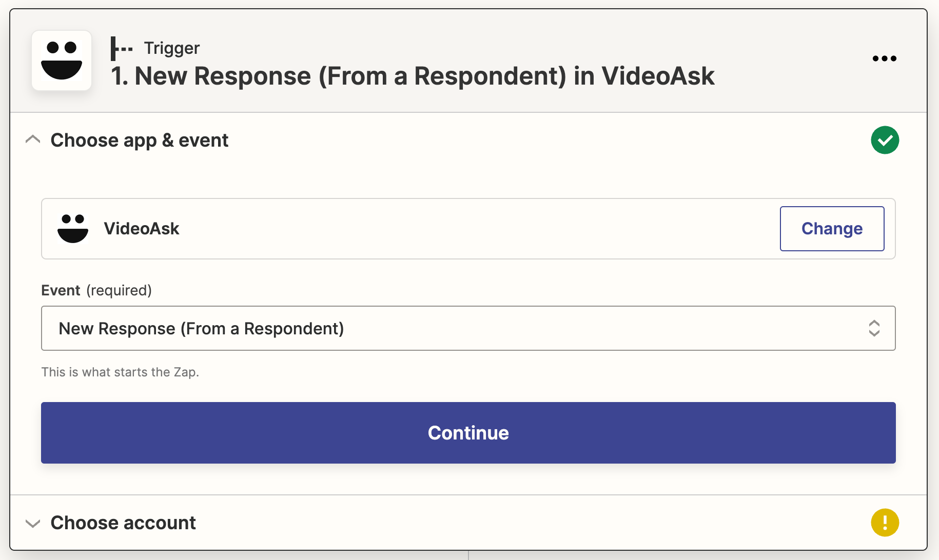Image resolution: width=939 pixels, height=560 pixels.
Task: Click the Trigger step icon
Action: click(x=122, y=48)
